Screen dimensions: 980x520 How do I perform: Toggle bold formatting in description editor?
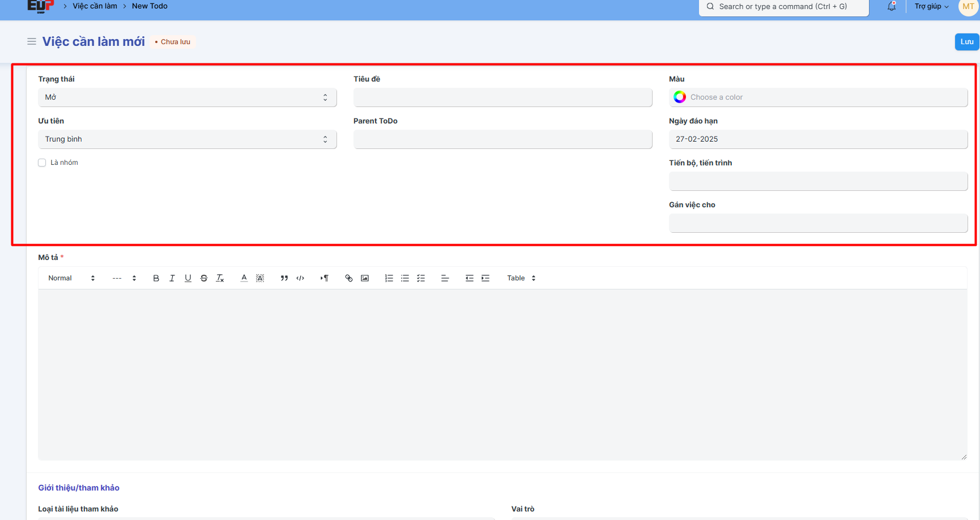(x=156, y=278)
